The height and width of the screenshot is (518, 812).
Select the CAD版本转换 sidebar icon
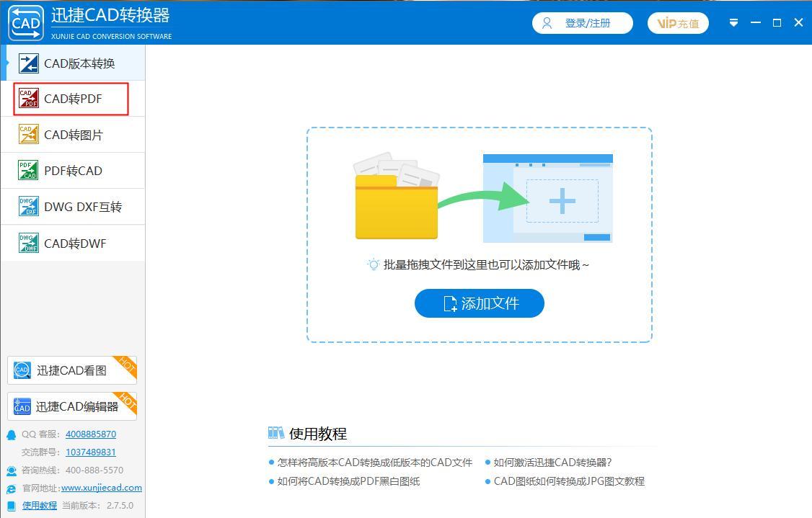[x=29, y=63]
